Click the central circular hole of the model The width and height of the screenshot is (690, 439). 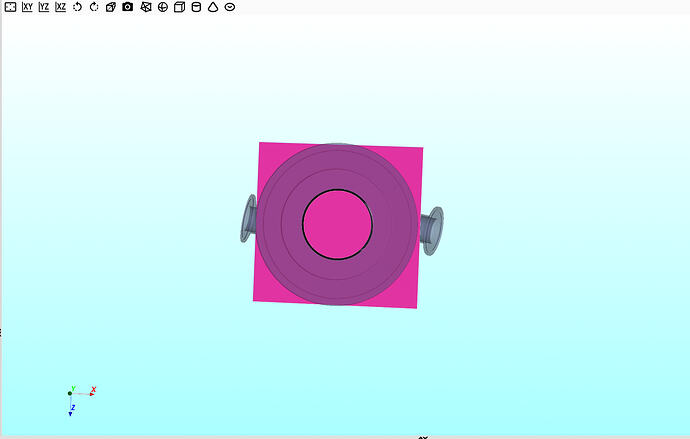338,224
